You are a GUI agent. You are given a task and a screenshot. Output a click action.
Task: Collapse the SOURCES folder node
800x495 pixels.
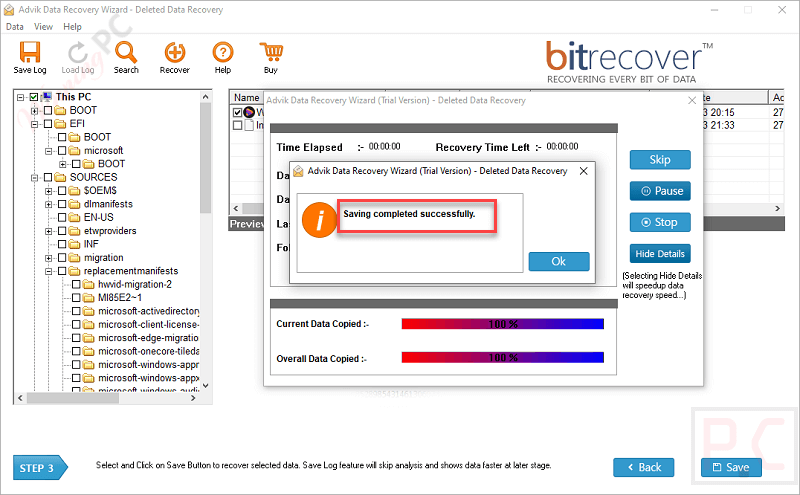(35, 178)
